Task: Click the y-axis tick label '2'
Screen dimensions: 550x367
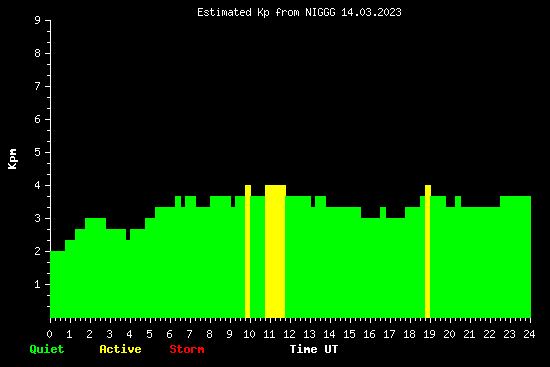Action: pyautogui.click(x=38, y=251)
